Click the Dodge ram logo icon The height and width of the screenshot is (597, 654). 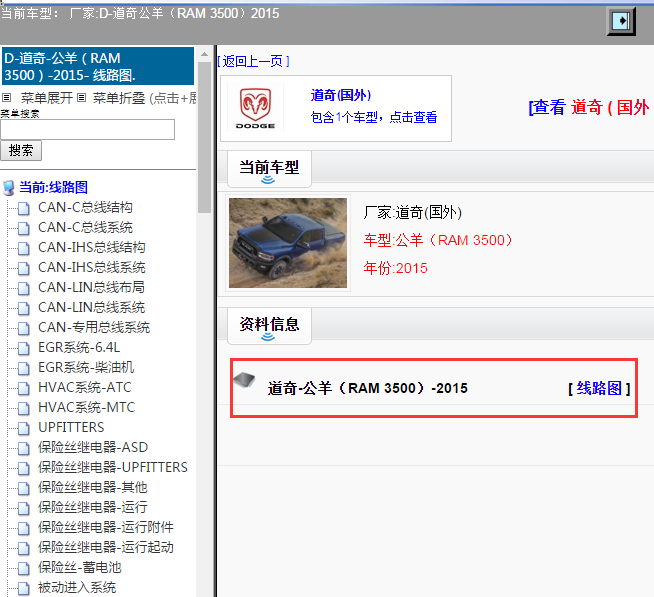(255, 108)
